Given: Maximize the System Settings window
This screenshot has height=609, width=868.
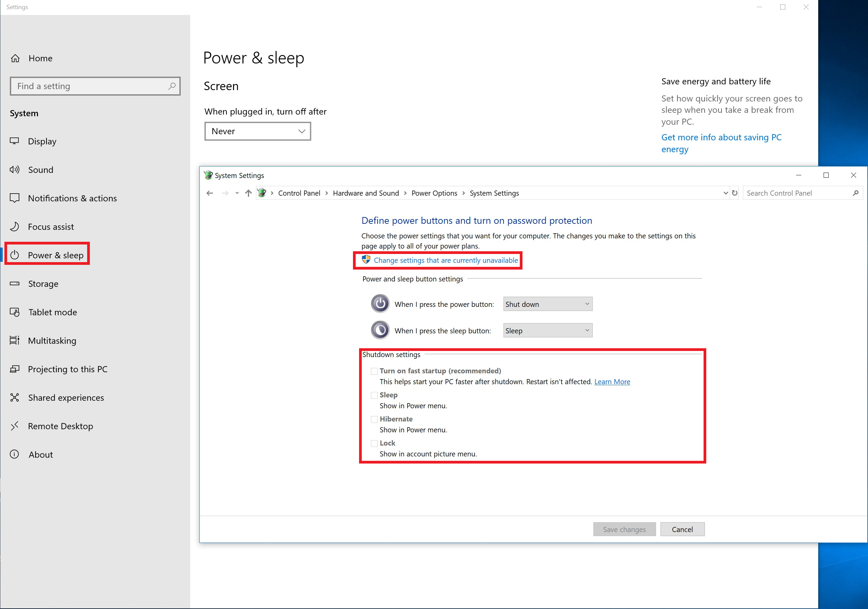Looking at the screenshot, I should point(826,175).
